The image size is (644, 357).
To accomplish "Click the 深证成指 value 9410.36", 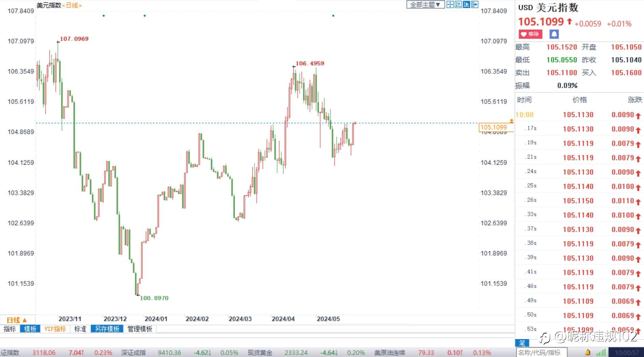I will tap(169, 353).
